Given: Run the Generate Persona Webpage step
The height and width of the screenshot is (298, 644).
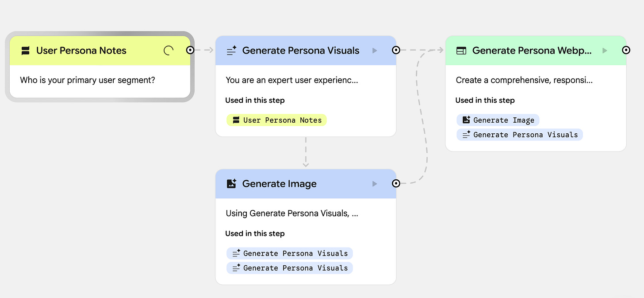Looking at the screenshot, I should [605, 50].
